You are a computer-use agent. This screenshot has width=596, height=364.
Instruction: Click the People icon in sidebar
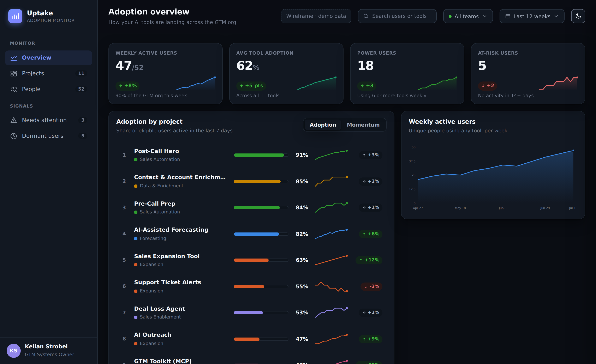13,89
